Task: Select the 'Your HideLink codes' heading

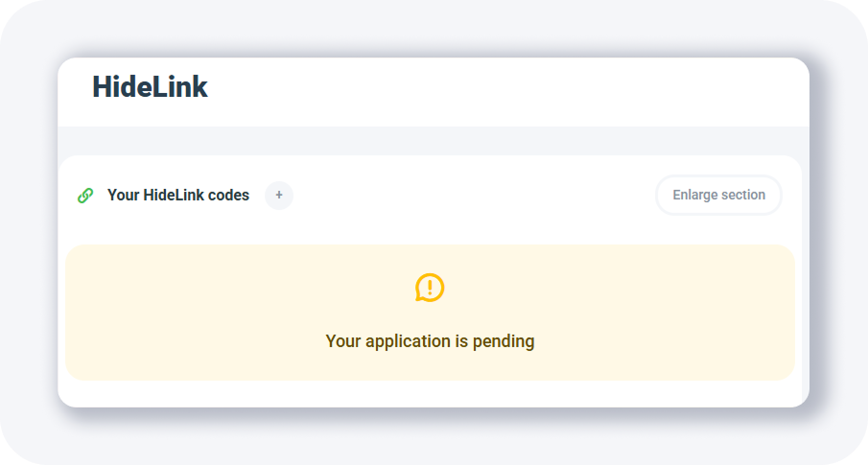Action: 178,196
